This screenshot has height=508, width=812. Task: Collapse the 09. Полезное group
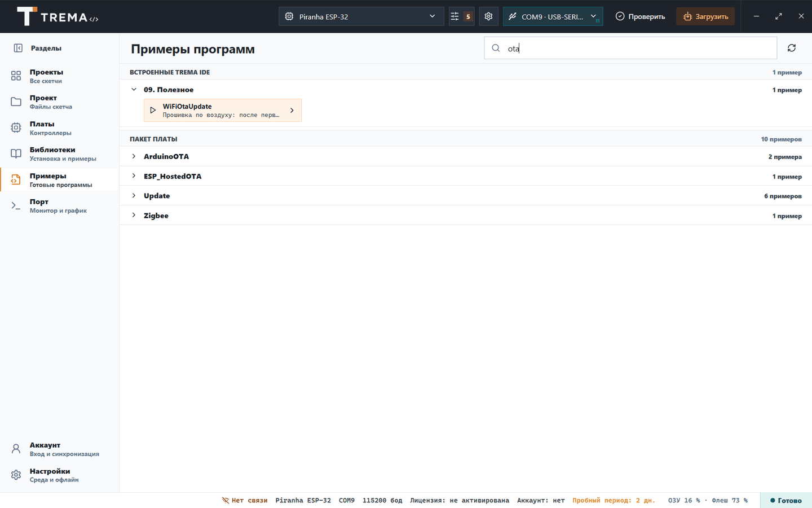click(134, 89)
